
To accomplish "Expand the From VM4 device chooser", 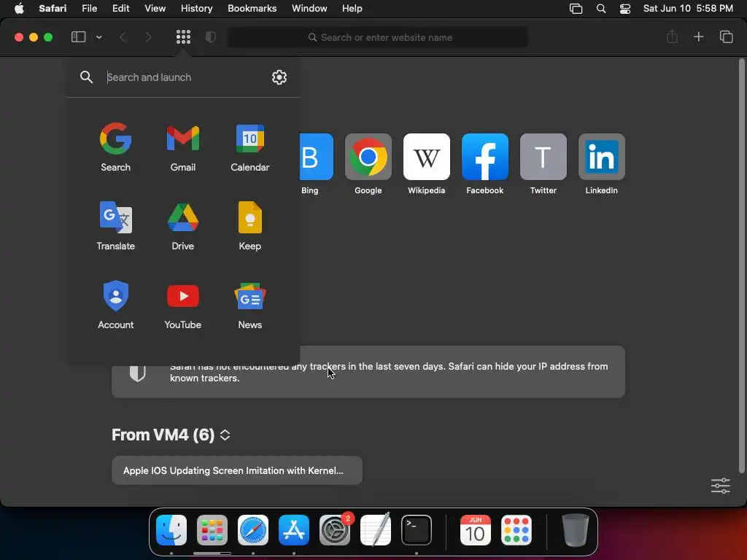I will tap(225, 435).
